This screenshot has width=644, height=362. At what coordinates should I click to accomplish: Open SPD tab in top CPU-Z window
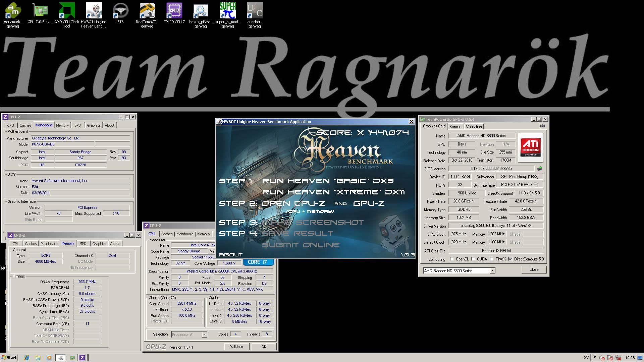point(78,125)
